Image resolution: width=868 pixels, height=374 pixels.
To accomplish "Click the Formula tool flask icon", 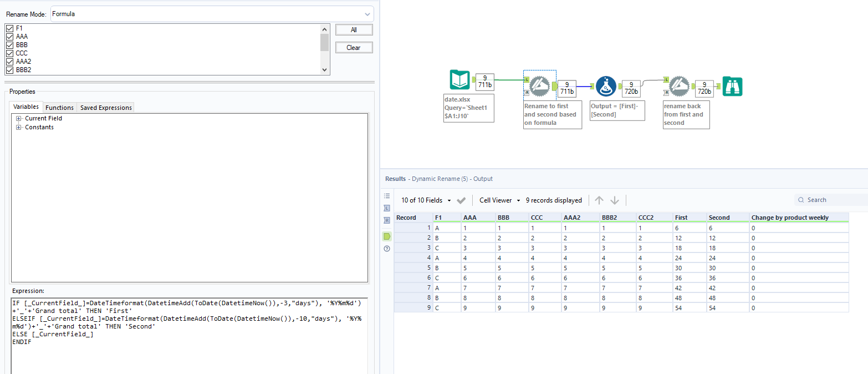I will tap(606, 86).
